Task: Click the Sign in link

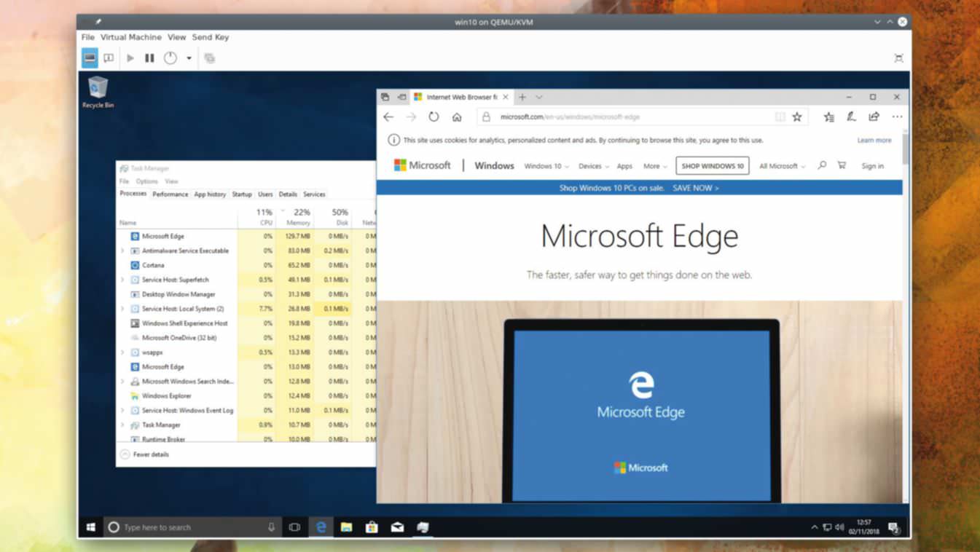Action: click(872, 166)
